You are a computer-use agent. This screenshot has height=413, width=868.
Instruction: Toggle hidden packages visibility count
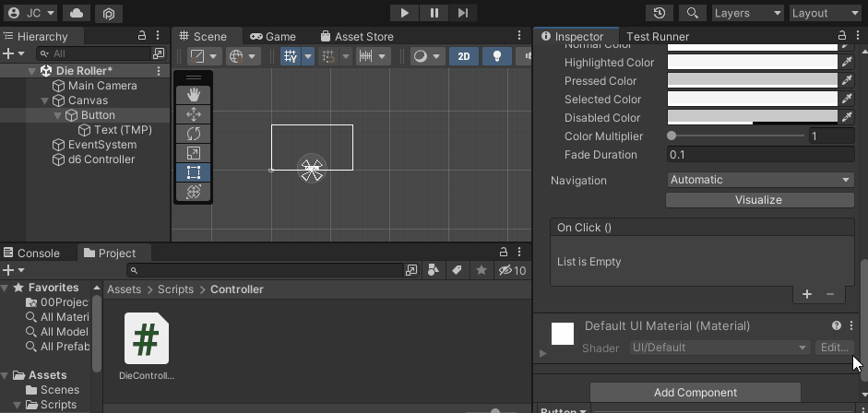tap(512, 270)
